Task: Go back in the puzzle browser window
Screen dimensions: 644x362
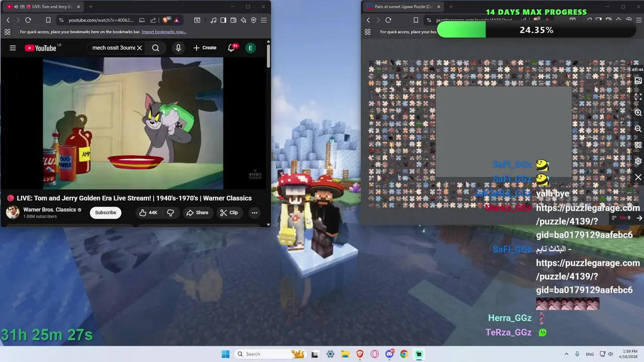Action: coord(368,20)
